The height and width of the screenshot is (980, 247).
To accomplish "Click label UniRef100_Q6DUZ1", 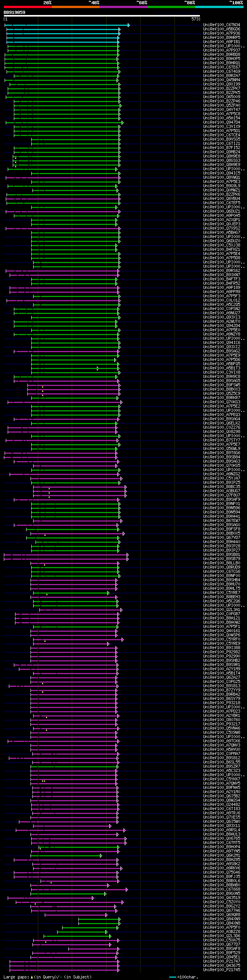I will tap(222, 211).
